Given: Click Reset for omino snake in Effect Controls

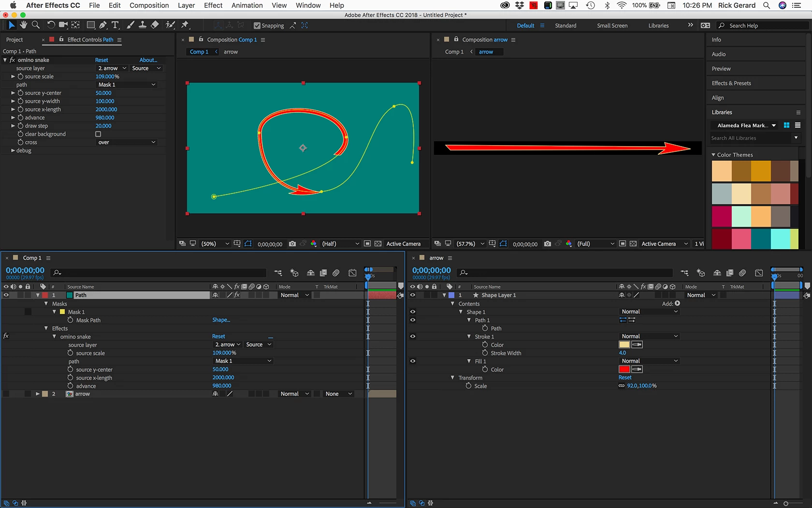Looking at the screenshot, I should 101,60.
